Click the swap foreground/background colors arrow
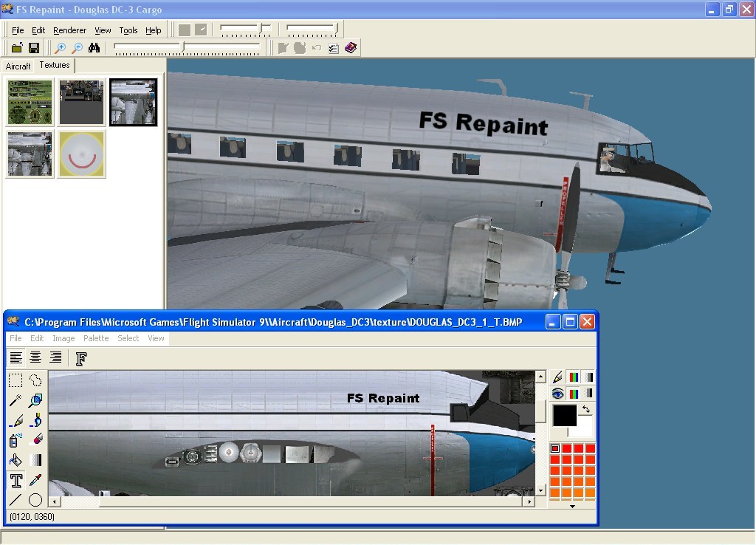Viewport: 756px width, 545px height. pos(585,409)
